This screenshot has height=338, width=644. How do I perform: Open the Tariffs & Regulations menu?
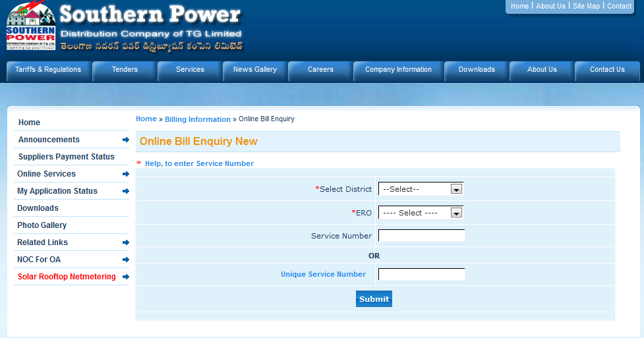point(48,70)
